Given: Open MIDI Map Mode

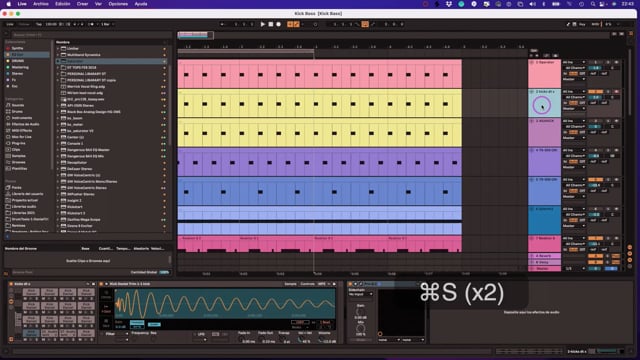Looking at the screenshot, I should [595, 24].
